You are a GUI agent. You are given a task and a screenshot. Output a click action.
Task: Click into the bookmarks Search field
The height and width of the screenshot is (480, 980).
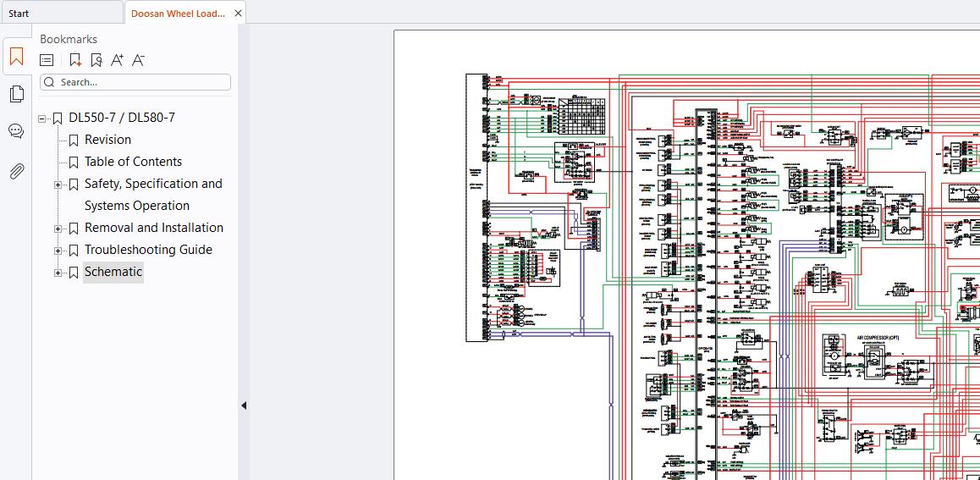pyautogui.click(x=135, y=82)
